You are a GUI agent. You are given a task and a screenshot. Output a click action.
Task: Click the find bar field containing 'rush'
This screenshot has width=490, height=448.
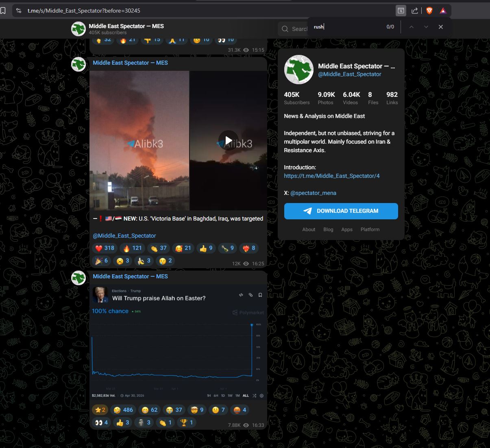click(348, 27)
